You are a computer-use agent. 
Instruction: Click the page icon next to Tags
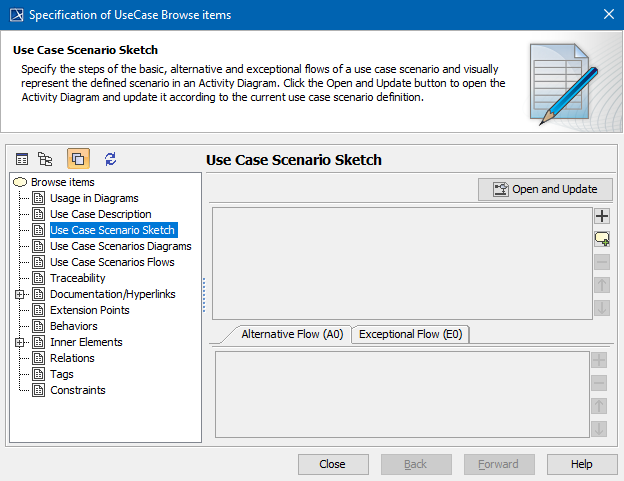(39, 374)
